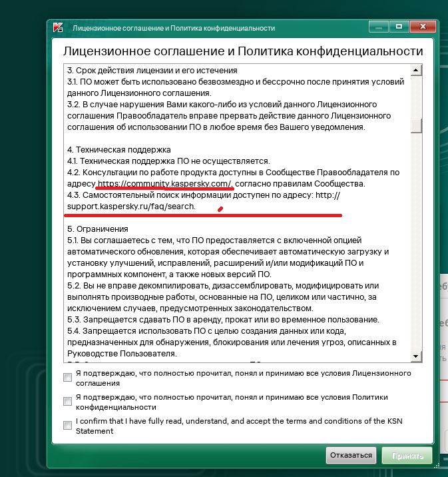This screenshot has width=448, height=477.
Task: Click the vertical scrollbar thumb
Action: (416, 126)
